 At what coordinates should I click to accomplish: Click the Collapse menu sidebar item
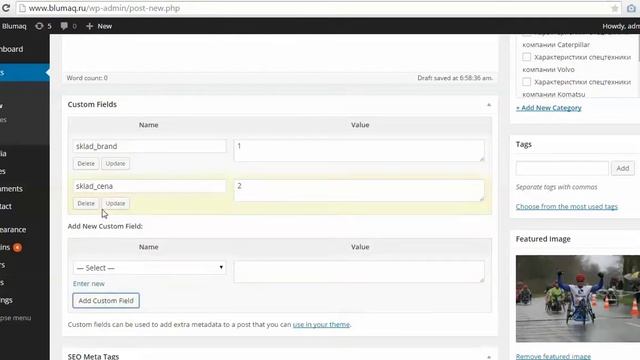tap(16, 318)
